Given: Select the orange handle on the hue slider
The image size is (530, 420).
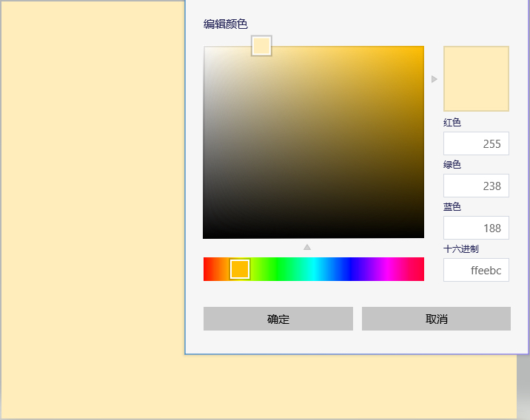Looking at the screenshot, I should tap(240, 269).
